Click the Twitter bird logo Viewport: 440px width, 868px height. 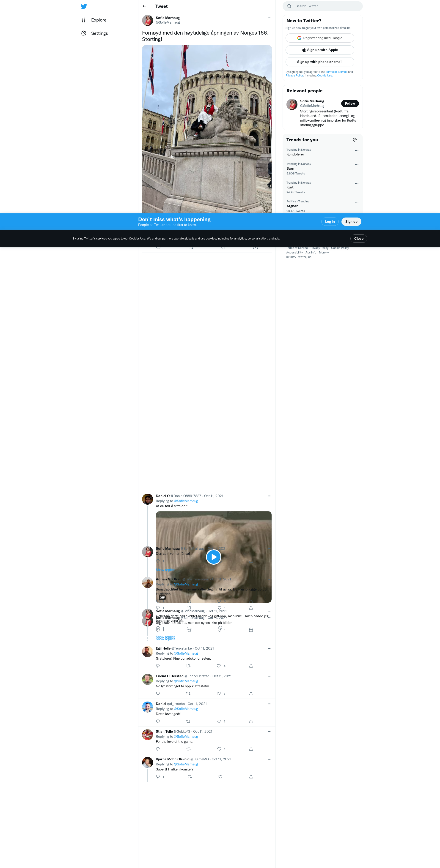(84, 6)
